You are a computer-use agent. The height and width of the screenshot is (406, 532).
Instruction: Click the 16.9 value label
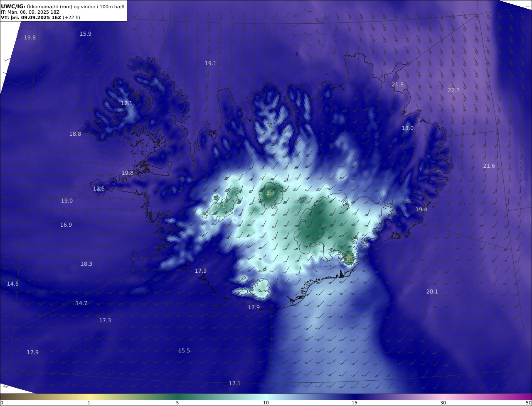coord(66,225)
